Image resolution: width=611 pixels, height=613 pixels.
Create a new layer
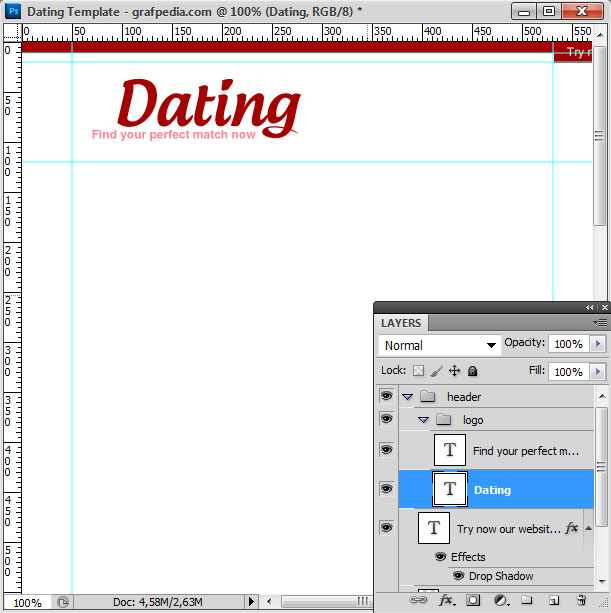pyautogui.click(x=554, y=600)
